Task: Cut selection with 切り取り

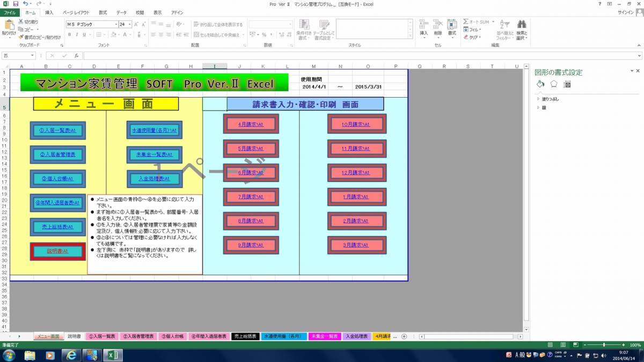Action: click(x=28, y=22)
